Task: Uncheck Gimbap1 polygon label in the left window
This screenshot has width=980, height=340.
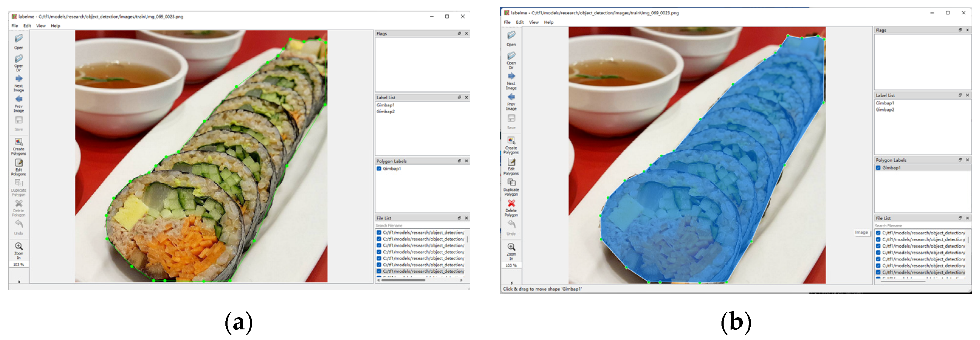Action: click(379, 169)
